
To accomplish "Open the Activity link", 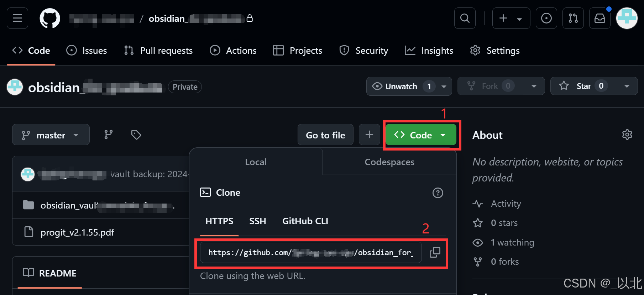I will (497, 204).
